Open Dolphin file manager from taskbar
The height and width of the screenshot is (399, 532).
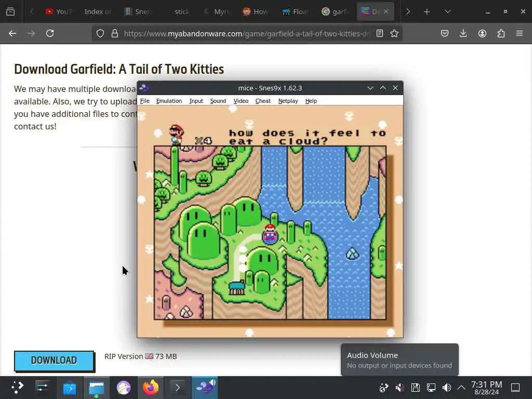coord(96,388)
